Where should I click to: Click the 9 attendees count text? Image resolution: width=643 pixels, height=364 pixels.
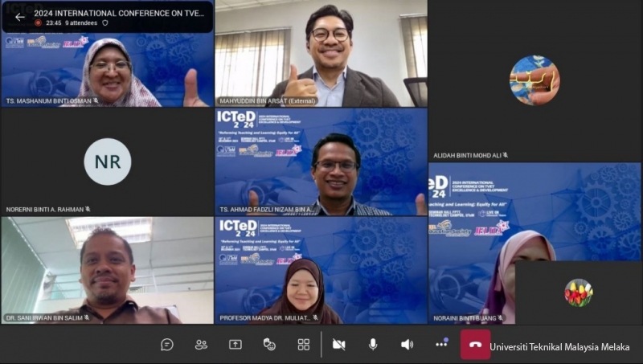click(78, 23)
